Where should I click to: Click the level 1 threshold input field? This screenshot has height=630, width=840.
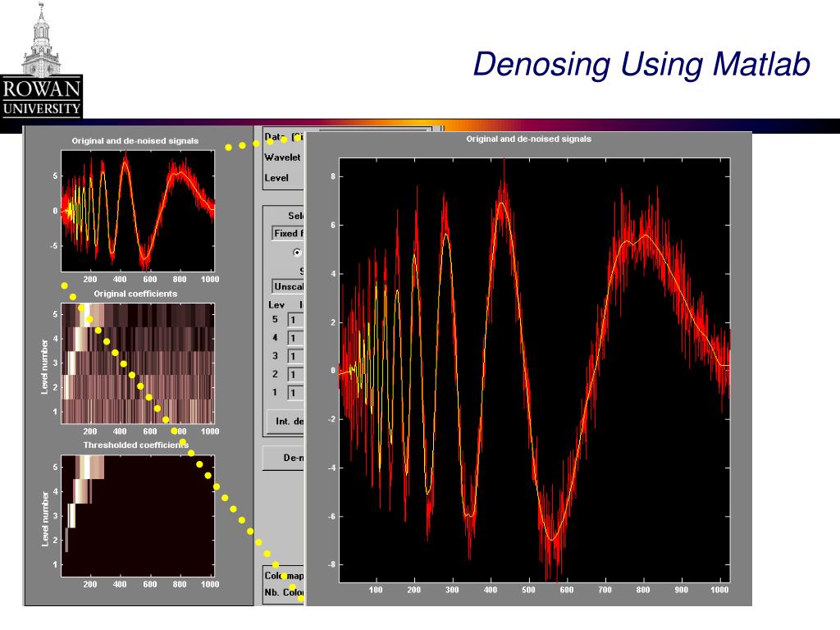(295, 393)
